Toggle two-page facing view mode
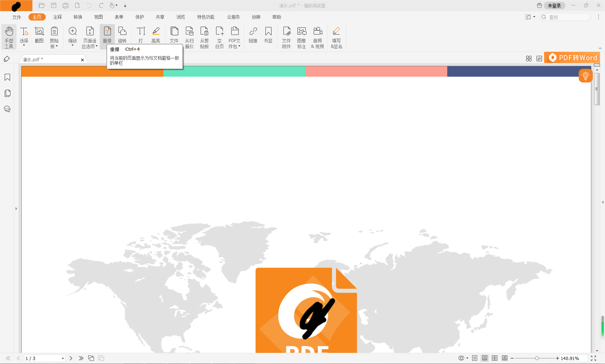Viewport: 605px width, 364px height. (495, 358)
